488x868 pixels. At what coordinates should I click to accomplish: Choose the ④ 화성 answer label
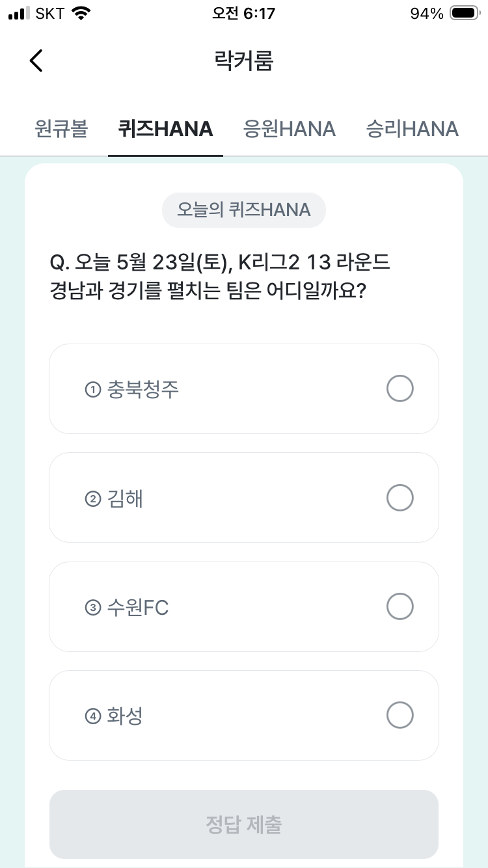point(114,716)
